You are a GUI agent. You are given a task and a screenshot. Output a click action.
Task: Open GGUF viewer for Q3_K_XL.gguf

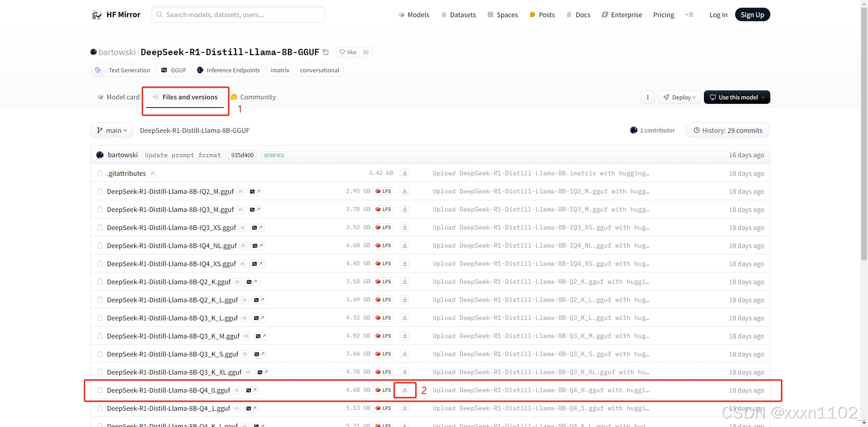(x=263, y=372)
